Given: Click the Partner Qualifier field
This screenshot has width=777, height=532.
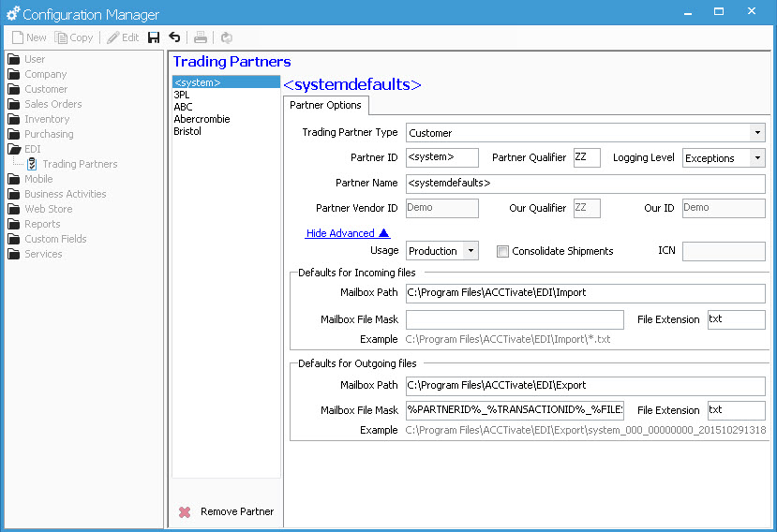Looking at the screenshot, I should 587,157.
